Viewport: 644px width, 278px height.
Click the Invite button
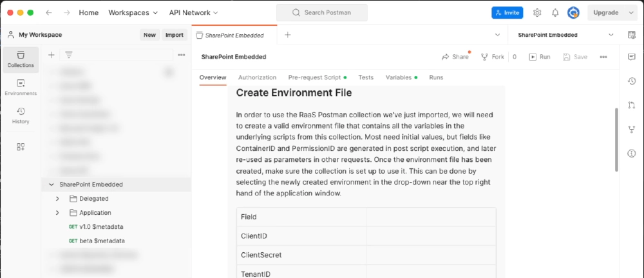(507, 13)
